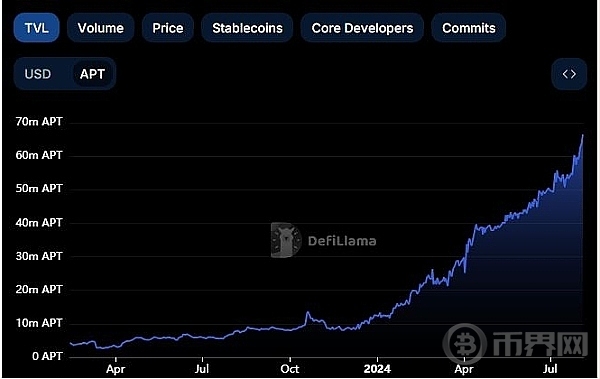Click the 2024 x-axis label

[x=377, y=369]
